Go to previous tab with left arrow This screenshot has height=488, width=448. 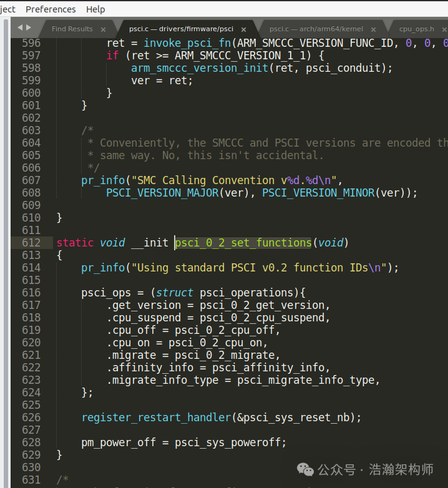(x=20, y=27)
